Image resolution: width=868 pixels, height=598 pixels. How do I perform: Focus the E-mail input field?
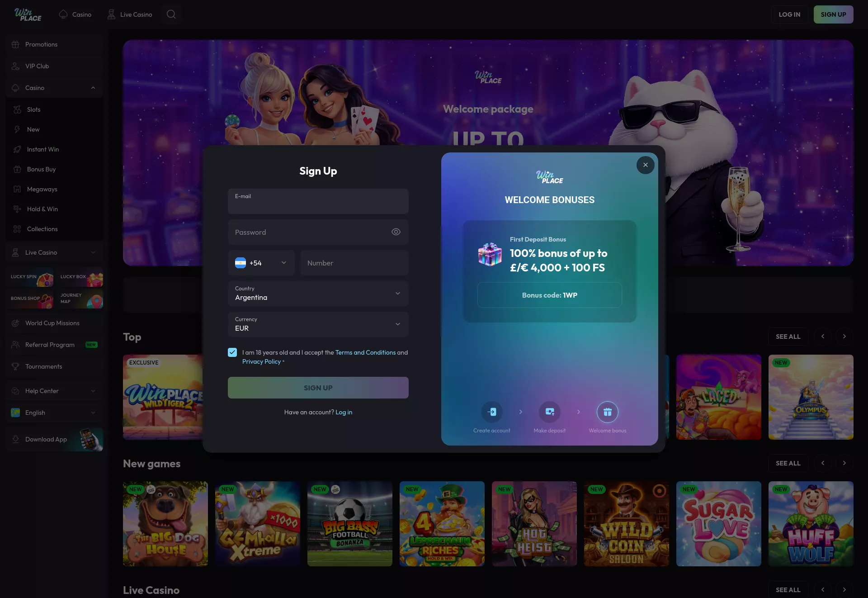318,201
